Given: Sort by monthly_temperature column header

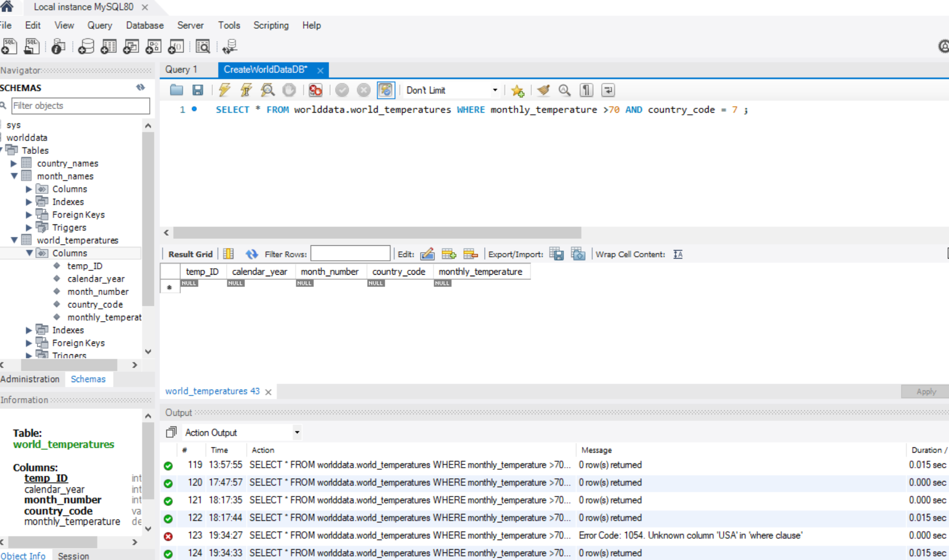Looking at the screenshot, I should coord(481,271).
